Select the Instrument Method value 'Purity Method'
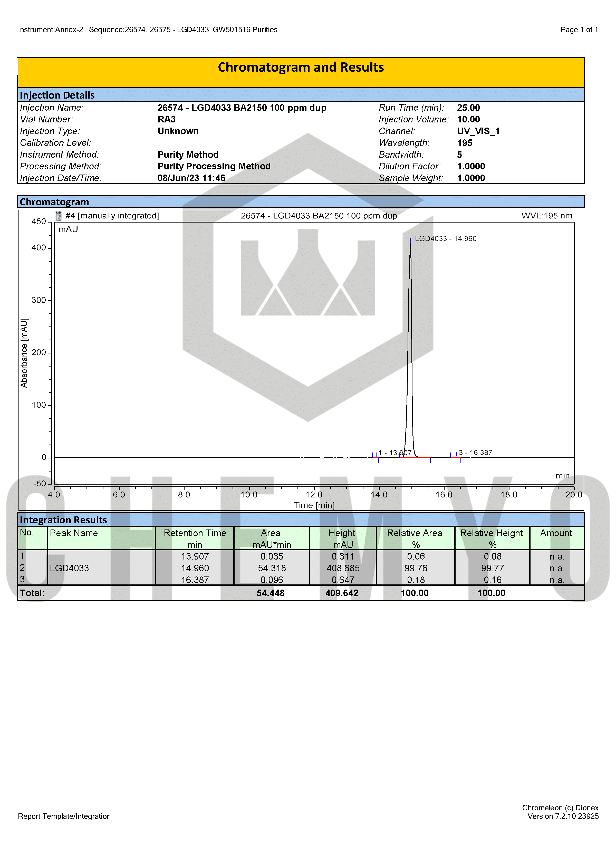The height and width of the screenshot is (847, 616). coord(188,155)
